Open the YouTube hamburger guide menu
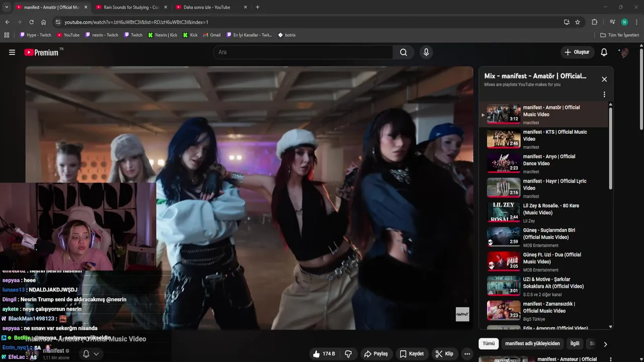Viewport: 644px width, 362px height. click(x=12, y=52)
